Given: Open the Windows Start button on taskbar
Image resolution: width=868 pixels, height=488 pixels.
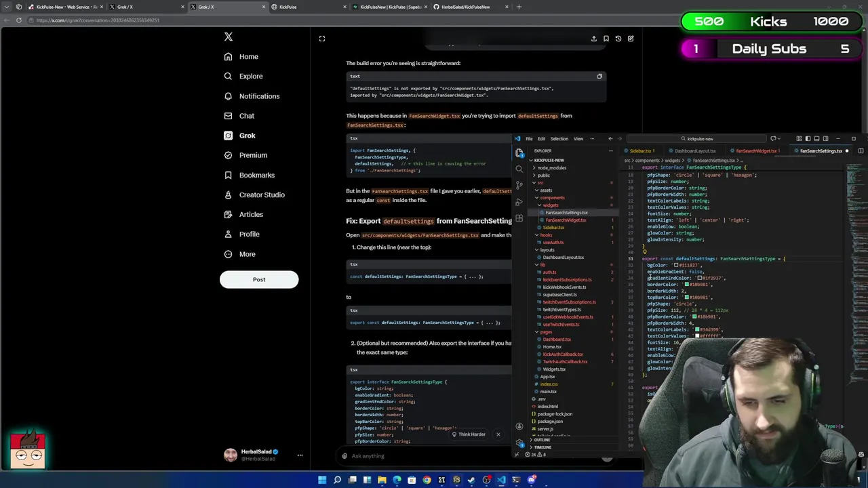Looking at the screenshot, I should pos(322,481).
